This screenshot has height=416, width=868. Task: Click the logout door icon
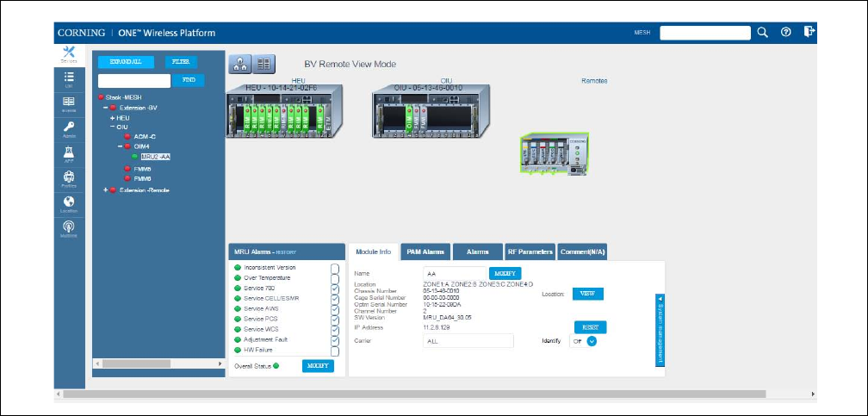tap(809, 31)
